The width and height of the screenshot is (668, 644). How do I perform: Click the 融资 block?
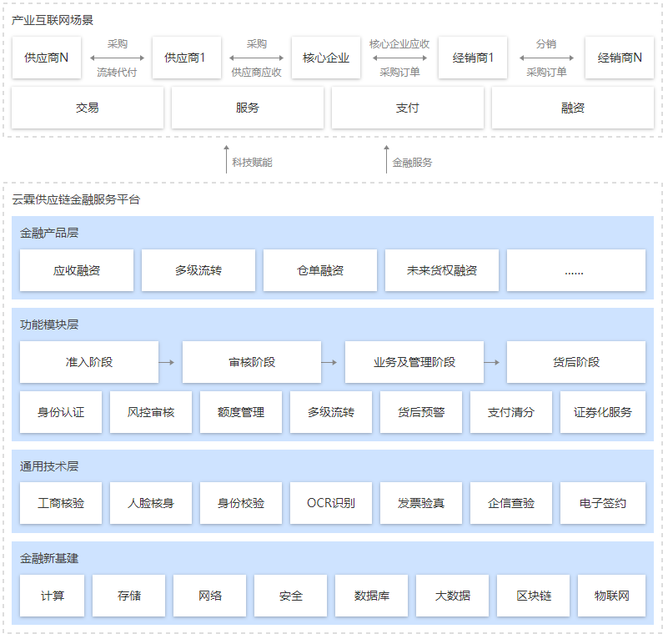[x=573, y=108]
